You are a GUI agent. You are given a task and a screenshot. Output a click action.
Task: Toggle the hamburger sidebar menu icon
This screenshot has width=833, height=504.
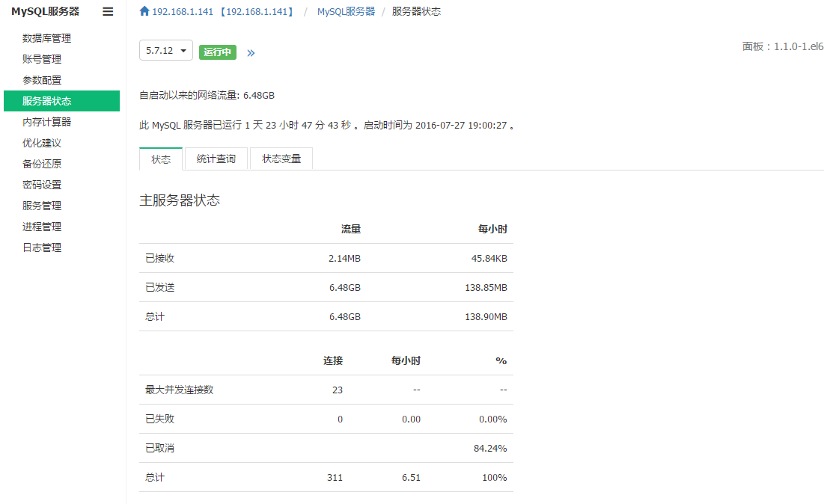point(108,12)
